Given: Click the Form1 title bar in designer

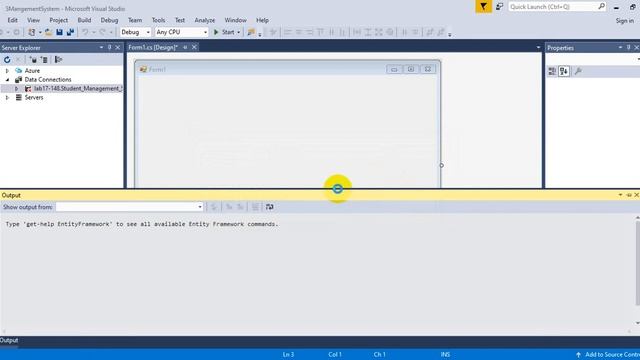Looking at the screenshot, I should tap(288, 69).
